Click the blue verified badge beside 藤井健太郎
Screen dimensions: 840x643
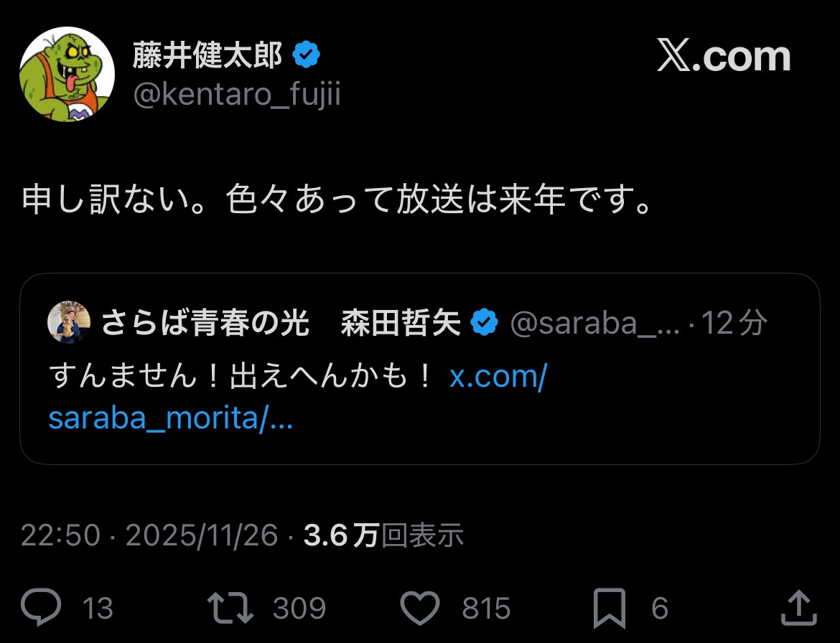point(308,55)
